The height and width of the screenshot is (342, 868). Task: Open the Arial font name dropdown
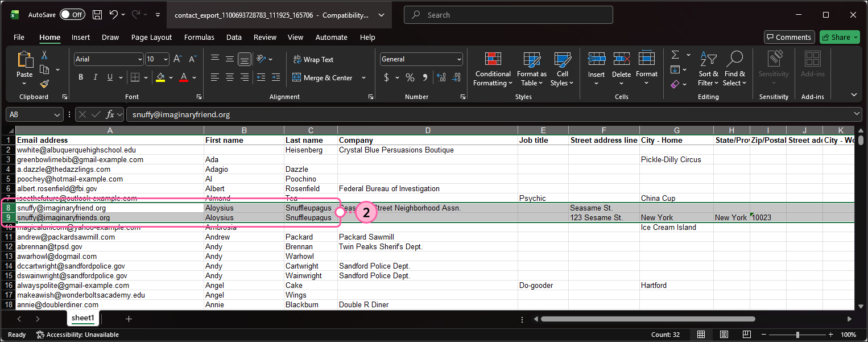(x=140, y=59)
